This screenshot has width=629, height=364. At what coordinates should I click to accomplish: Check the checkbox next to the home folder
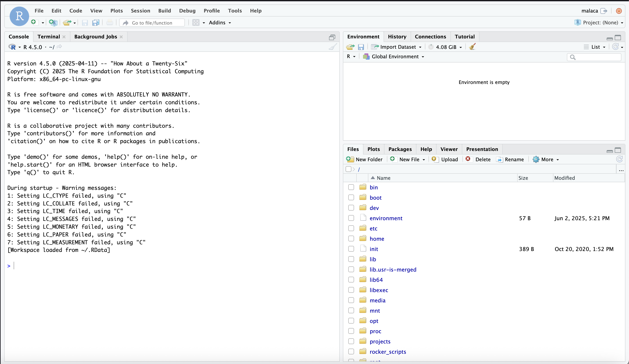(x=351, y=238)
